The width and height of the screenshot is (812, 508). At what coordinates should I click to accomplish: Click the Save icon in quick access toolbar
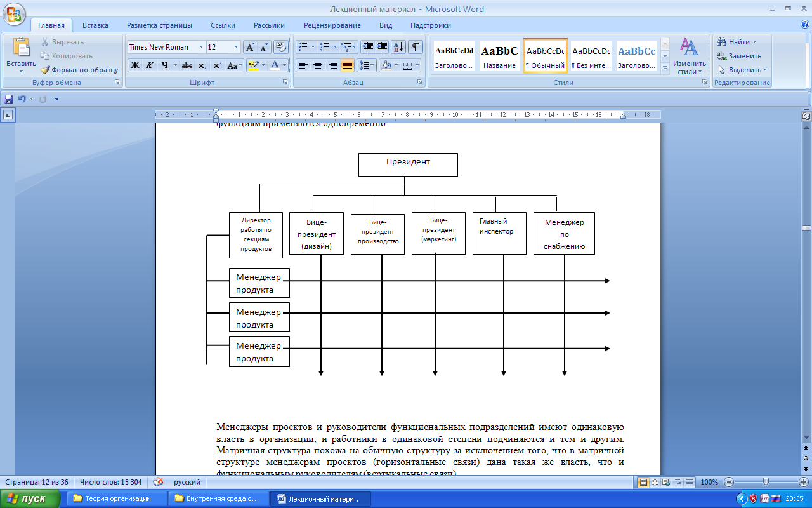(8, 99)
